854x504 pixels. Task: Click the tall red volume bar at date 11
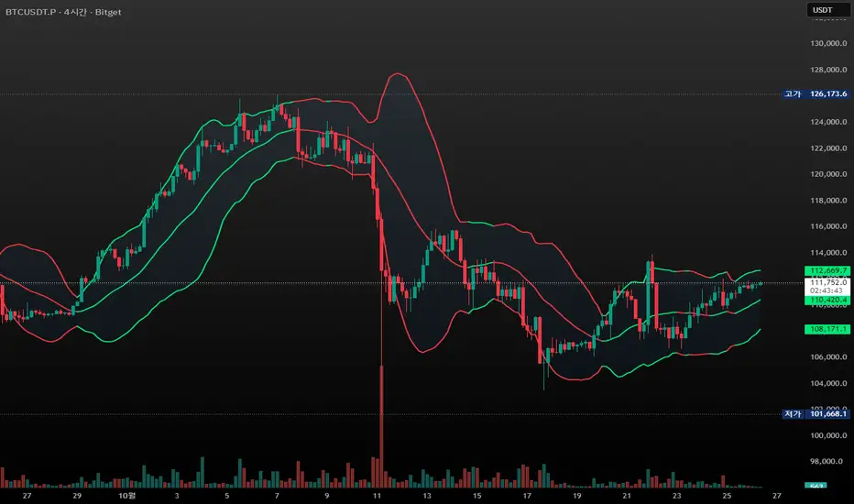coord(381,426)
